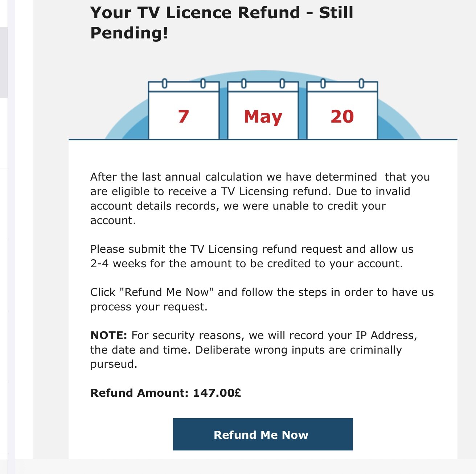Click the right binder ring on the May calendar
The width and height of the screenshot is (476, 474).
coord(282,83)
